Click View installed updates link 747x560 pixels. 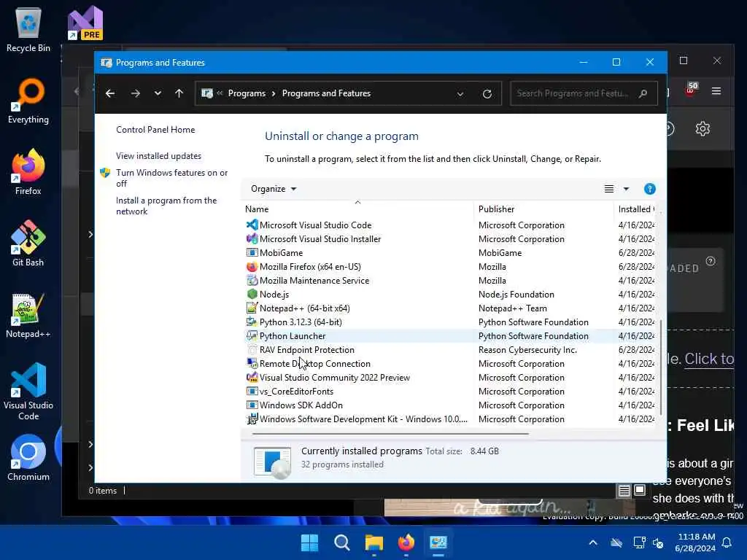coord(158,156)
